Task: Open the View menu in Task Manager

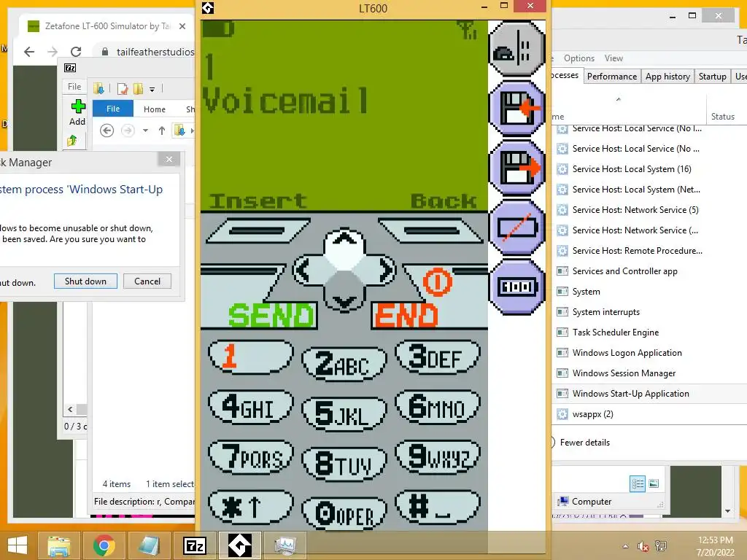Action: 614,58
